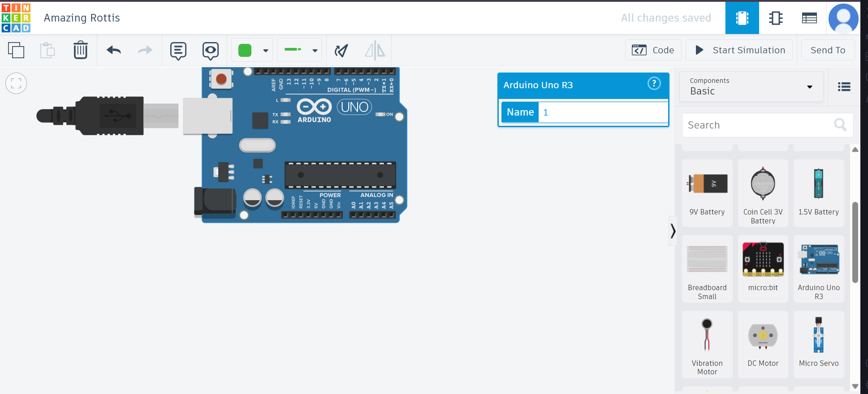Click the Copy icon in toolbar
The width and height of the screenshot is (868, 394).
click(16, 50)
